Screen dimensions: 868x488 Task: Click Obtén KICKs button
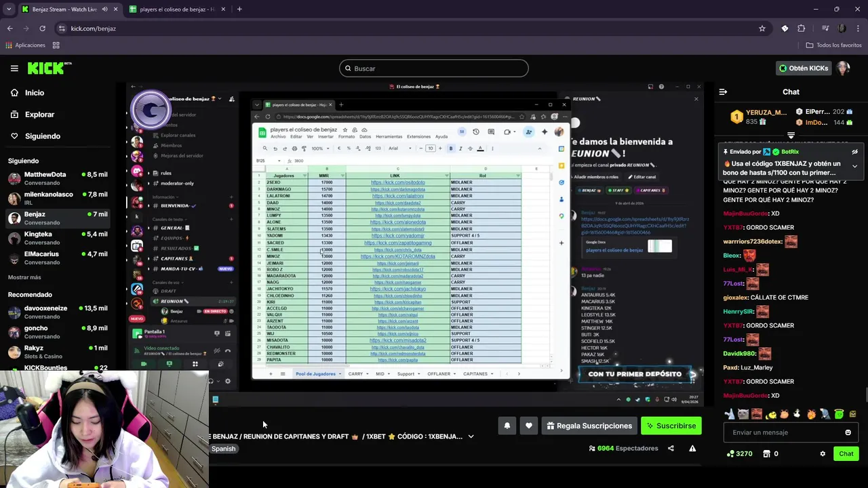[x=804, y=68]
